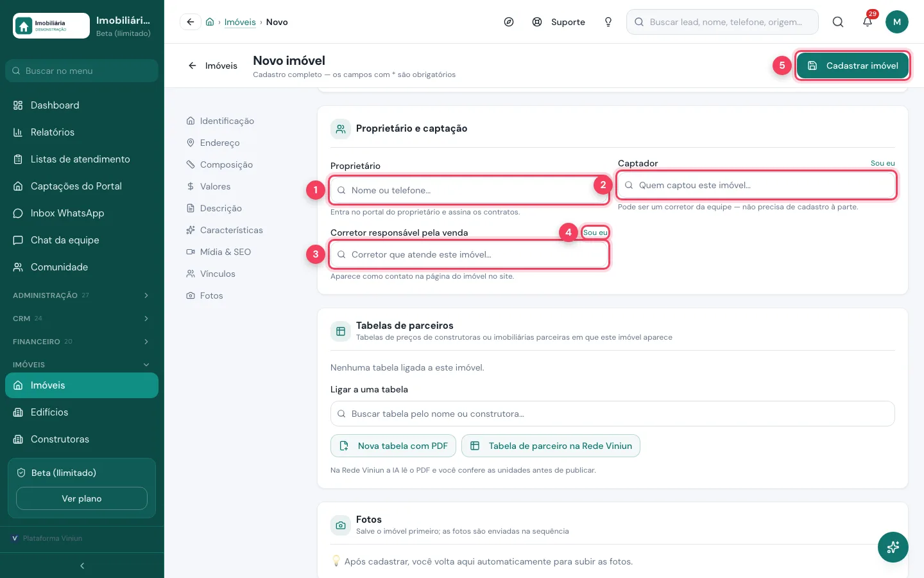Screen dimensions: 924x578
Task: Jump to the Endereço section
Action: (x=213, y=143)
